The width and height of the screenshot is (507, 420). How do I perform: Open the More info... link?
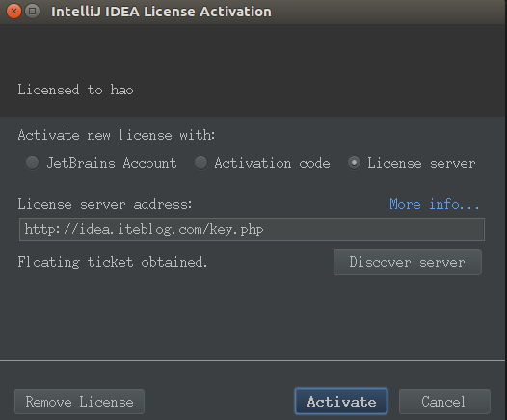point(434,204)
